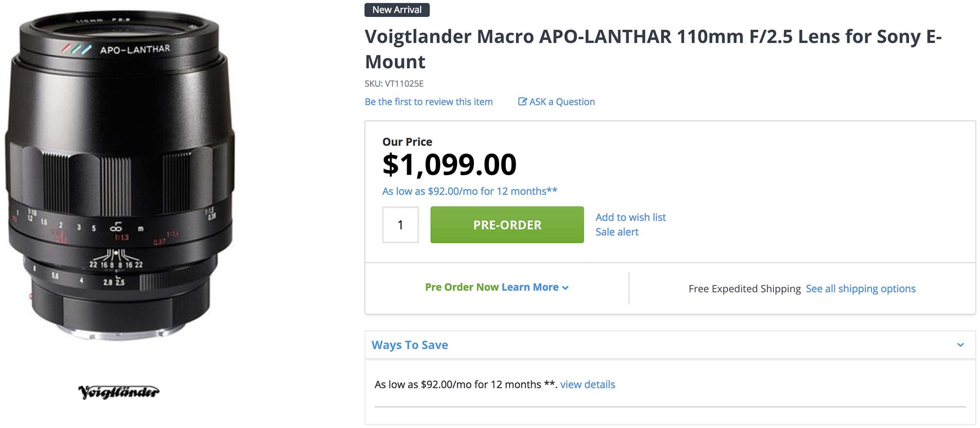The height and width of the screenshot is (428, 980).
Task: Focus the quantity input field
Action: click(x=401, y=225)
